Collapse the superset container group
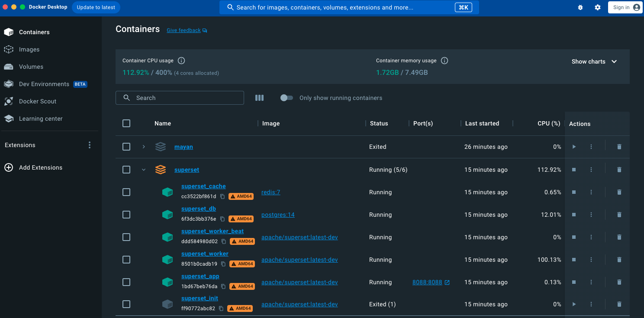Image resolution: width=644 pixels, height=318 pixels. [144, 170]
